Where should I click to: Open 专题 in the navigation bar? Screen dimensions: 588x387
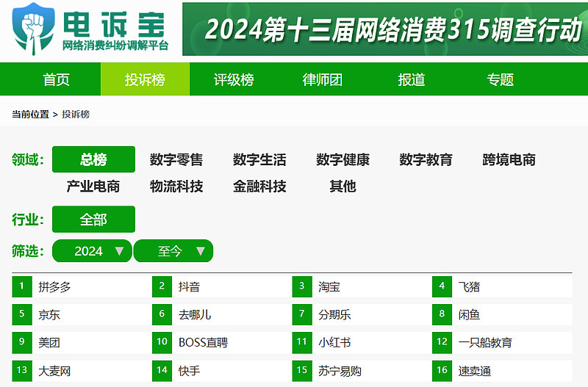(x=500, y=79)
